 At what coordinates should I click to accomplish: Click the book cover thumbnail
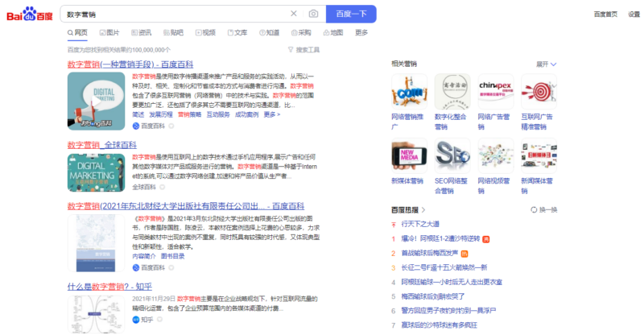96,243
